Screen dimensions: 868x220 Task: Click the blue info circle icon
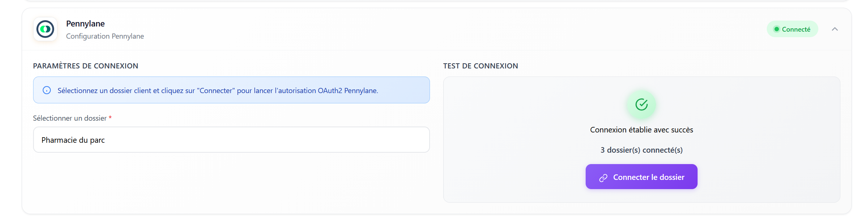coord(47,90)
